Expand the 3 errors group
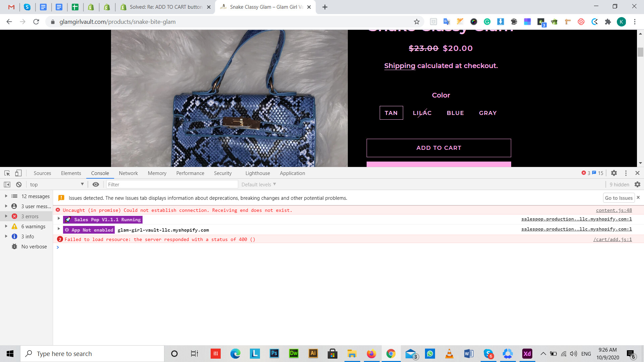Image resolution: width=644 pixels, height=362 pixels. [x=6, y=217]
